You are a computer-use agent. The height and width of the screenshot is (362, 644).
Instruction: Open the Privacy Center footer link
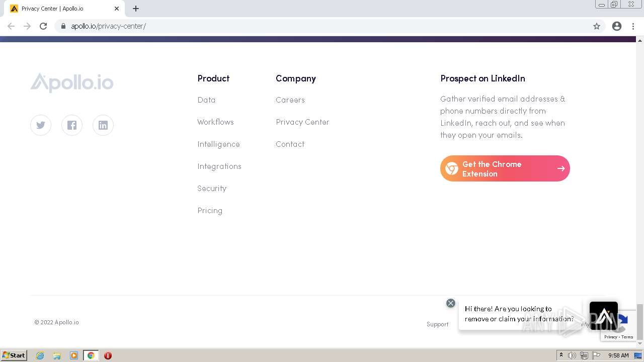302,122
